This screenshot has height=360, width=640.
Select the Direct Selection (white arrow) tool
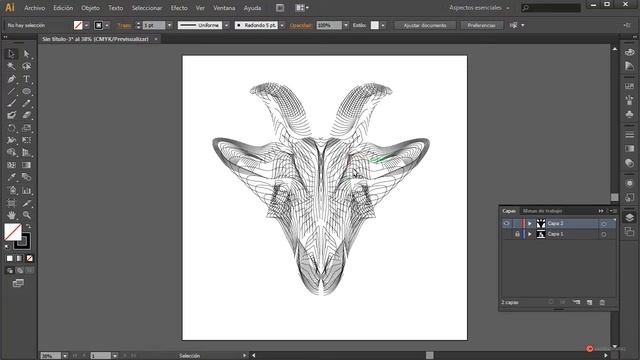coord(27,53)
